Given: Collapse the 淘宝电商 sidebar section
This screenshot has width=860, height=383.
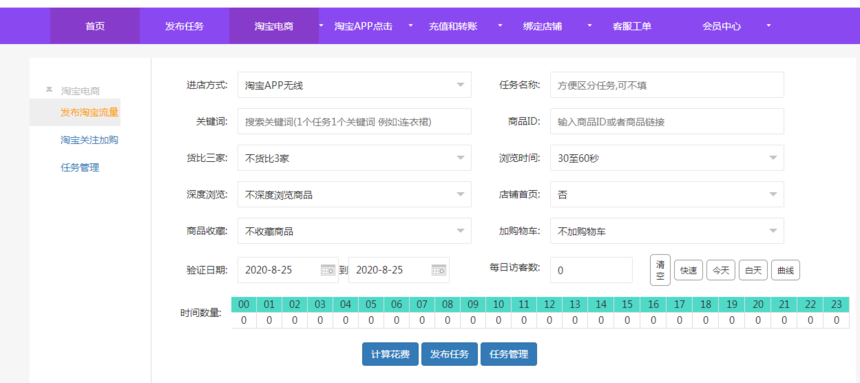Looking at the screenshot, I should [49, 89].
